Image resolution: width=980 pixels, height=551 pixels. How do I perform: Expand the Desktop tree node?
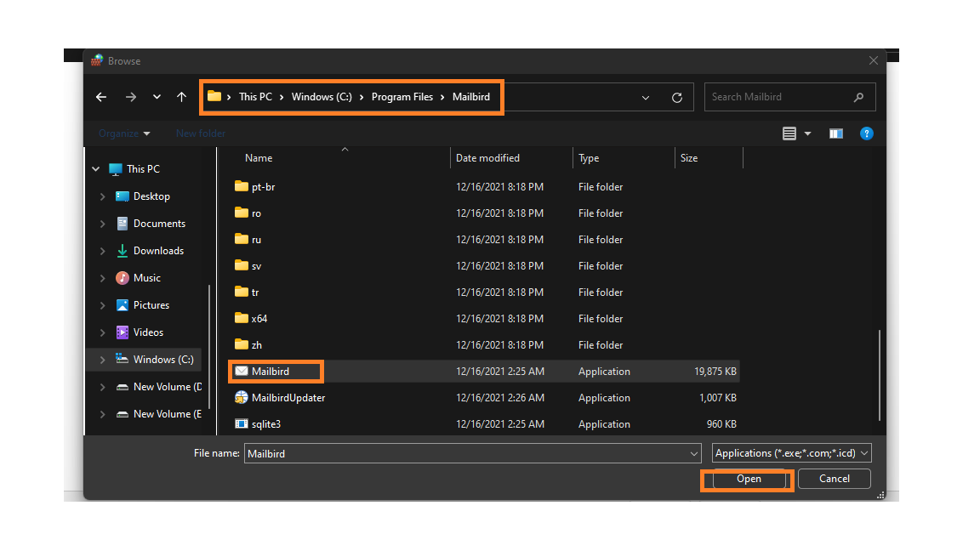[102, 196]
